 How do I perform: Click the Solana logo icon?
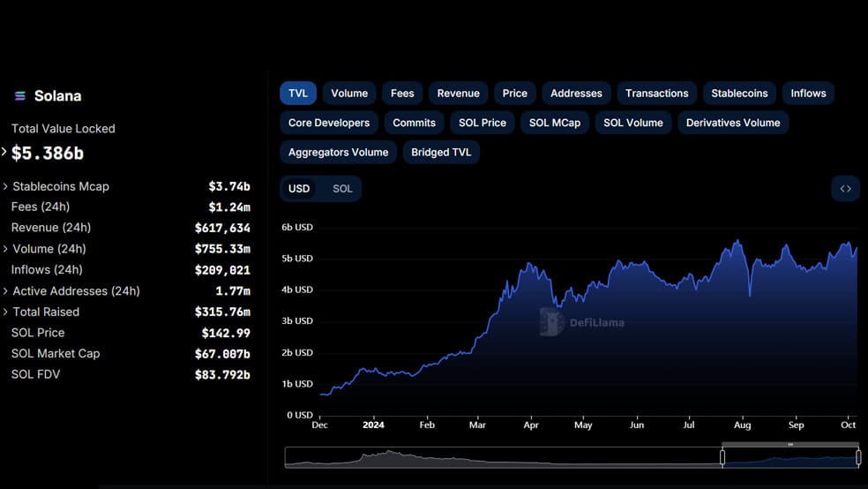click(20, 96)
